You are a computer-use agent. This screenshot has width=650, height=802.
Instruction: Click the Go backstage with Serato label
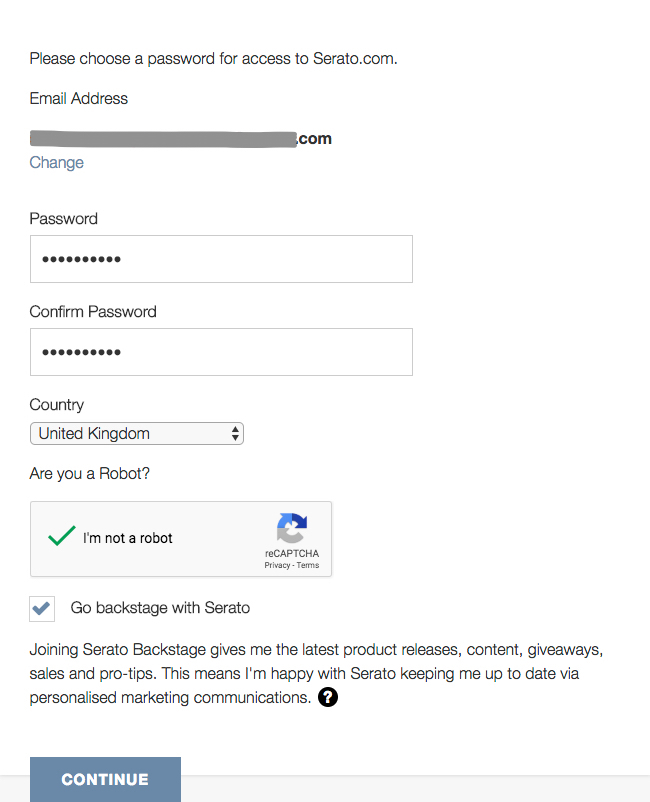pyautogui.click(x=160, y=607)
